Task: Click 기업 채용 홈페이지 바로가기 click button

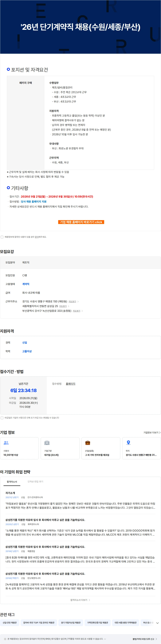Action: 81,222
